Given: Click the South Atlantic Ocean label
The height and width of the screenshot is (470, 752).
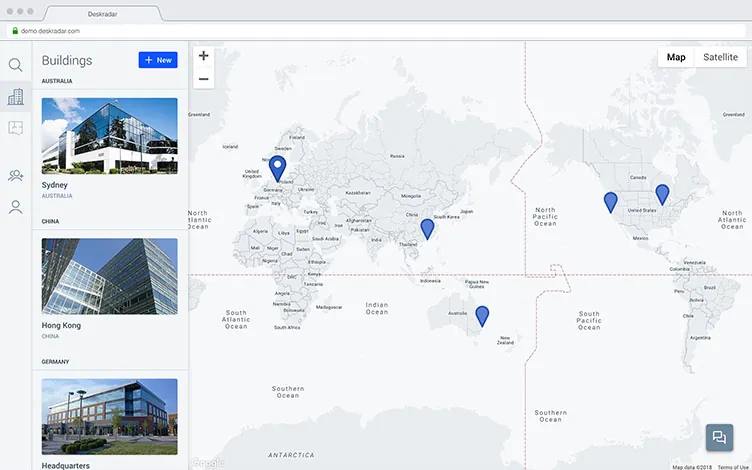Looking at the screenshot, I should (236, 319).
